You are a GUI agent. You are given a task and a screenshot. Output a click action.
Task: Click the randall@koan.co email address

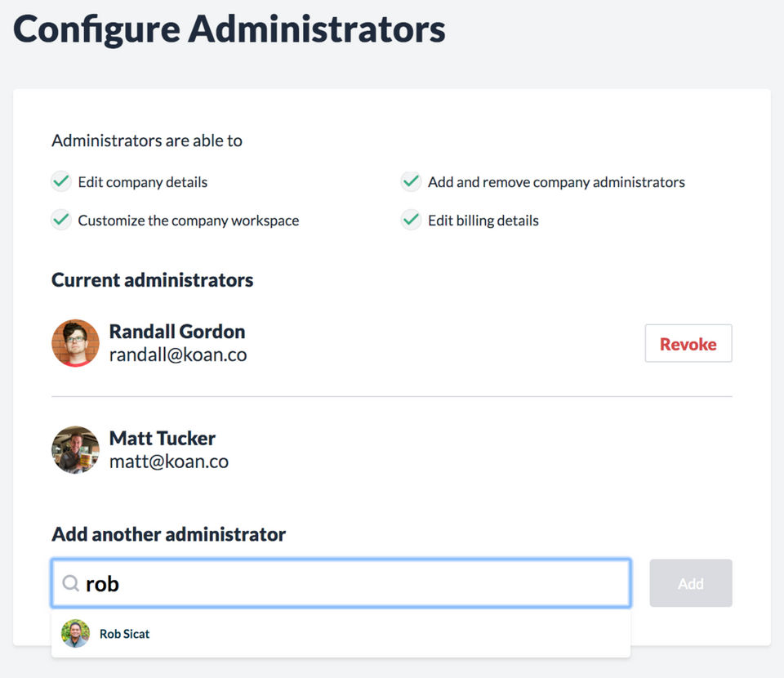click(x=178, y=355)
